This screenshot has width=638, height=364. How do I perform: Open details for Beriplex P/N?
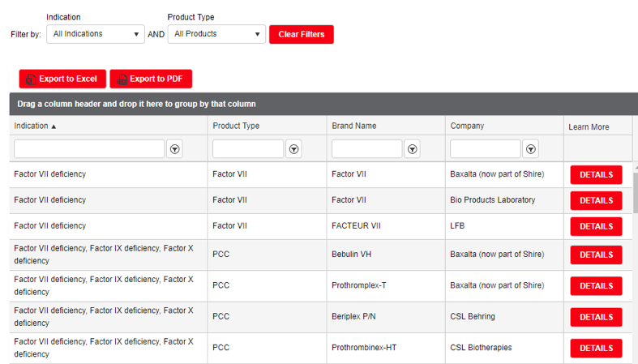596,317
